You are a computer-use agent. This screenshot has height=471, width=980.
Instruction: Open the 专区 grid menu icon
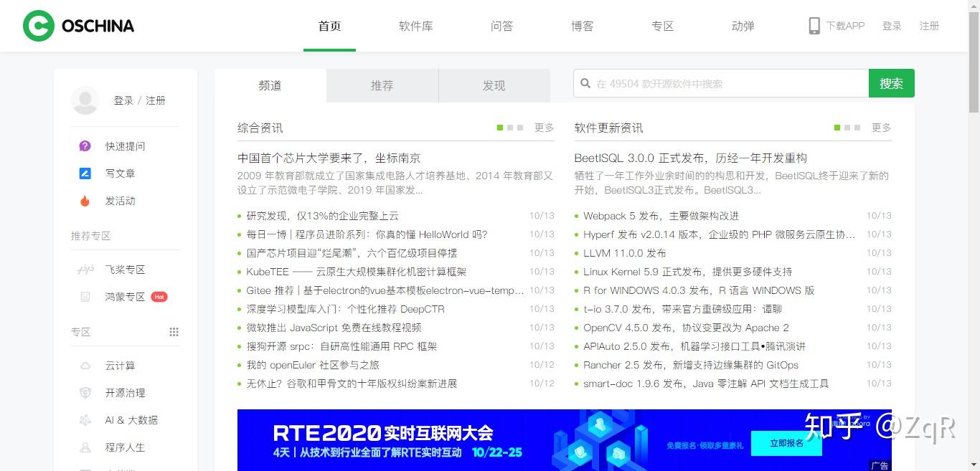pos(174,332)
